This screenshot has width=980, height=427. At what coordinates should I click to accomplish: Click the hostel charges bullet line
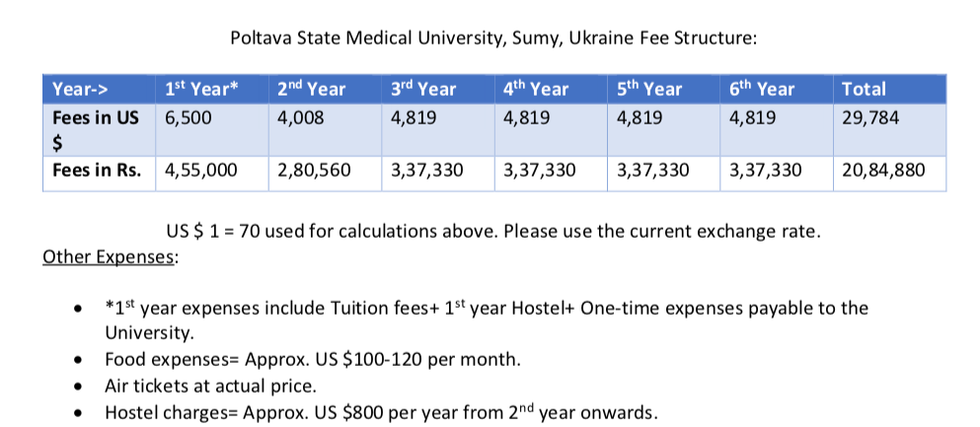point(381,412)
